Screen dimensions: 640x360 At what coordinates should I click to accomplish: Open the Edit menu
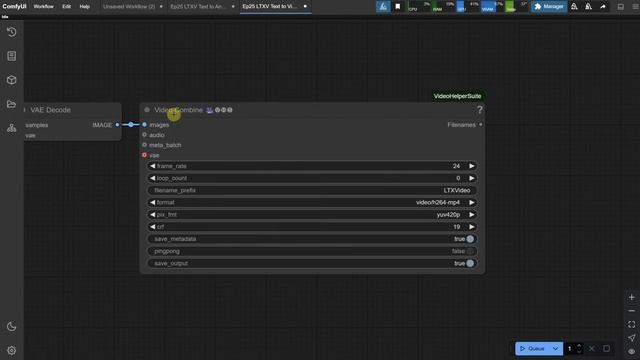click(67, 7)
